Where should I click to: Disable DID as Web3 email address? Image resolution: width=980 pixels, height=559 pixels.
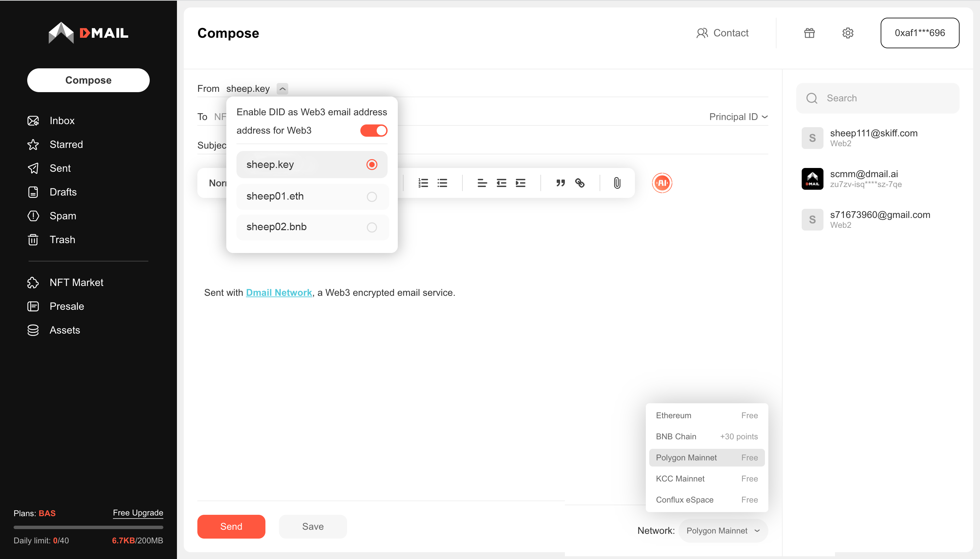pyautogui.click(x=373, y=131)
